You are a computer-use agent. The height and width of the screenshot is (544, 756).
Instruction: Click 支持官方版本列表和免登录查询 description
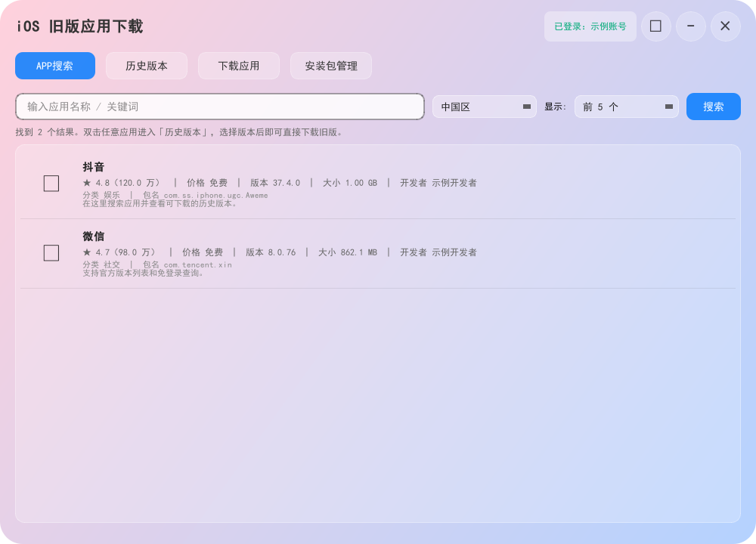(x=143, y=273)
